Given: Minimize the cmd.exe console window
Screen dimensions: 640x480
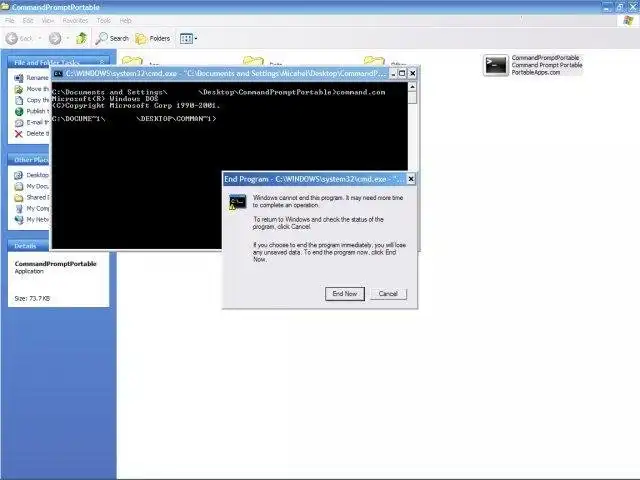Looking at the screenshot, I should coord(393,73).
